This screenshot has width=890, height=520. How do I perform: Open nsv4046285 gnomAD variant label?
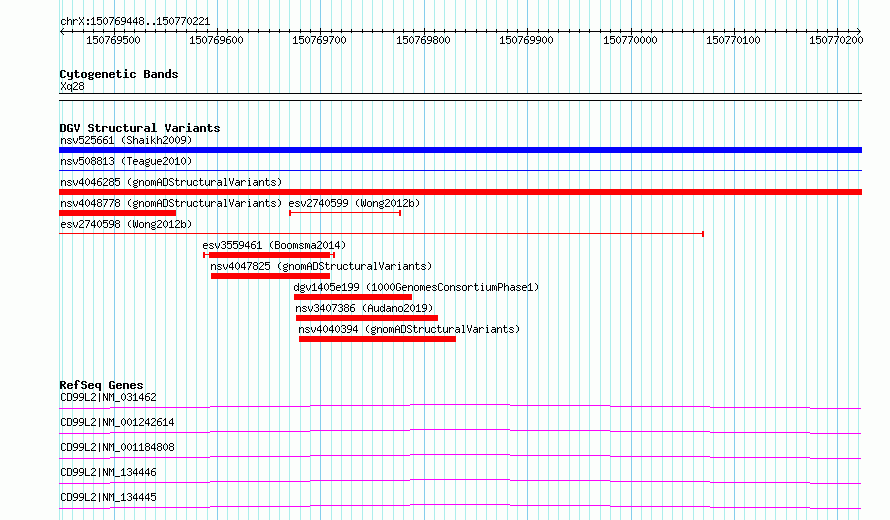pyautogui.click(x=171, y=182)
